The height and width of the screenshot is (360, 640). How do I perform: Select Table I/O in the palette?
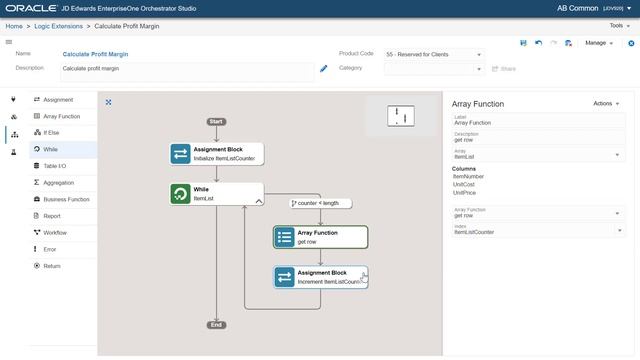pyautogui.click(x=63, y=166)
